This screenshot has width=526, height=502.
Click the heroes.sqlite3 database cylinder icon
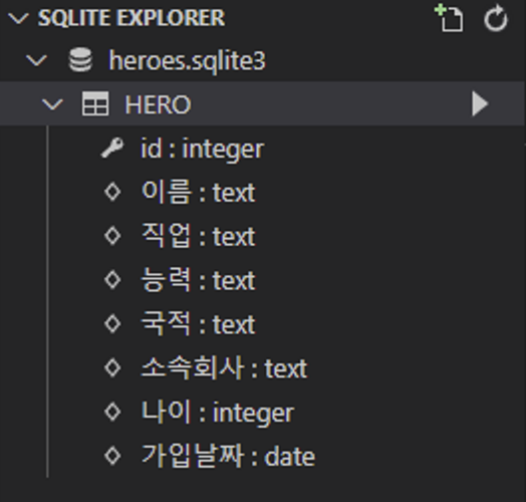tap(81, 60)
